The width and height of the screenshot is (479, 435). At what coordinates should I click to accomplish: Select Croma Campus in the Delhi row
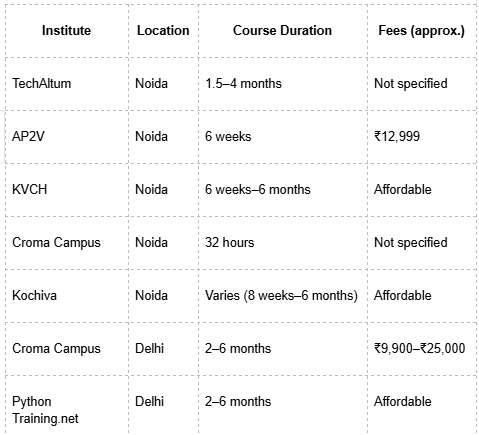click(x=66, y=349)
